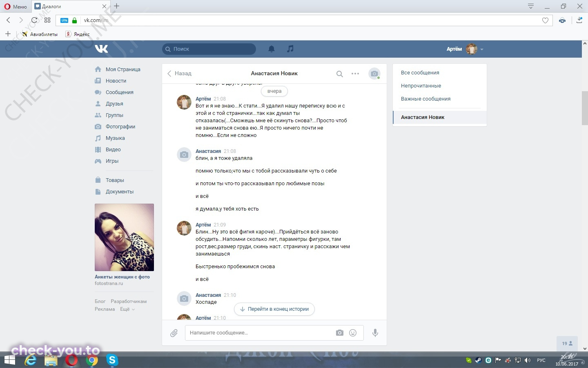
Task: Open Разработчикам footer link
Action: [x=129, y=301]
